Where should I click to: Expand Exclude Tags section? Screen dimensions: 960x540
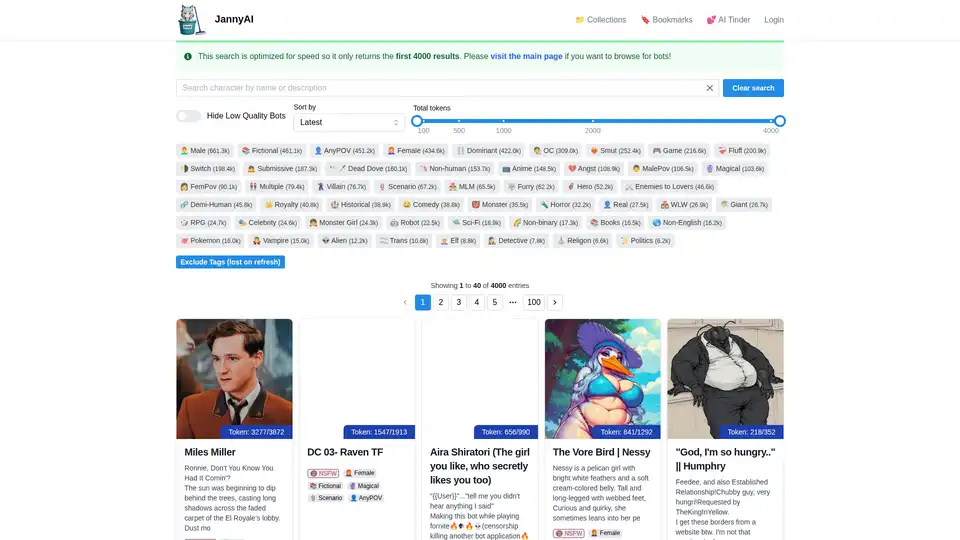click(x=230, y=262)
